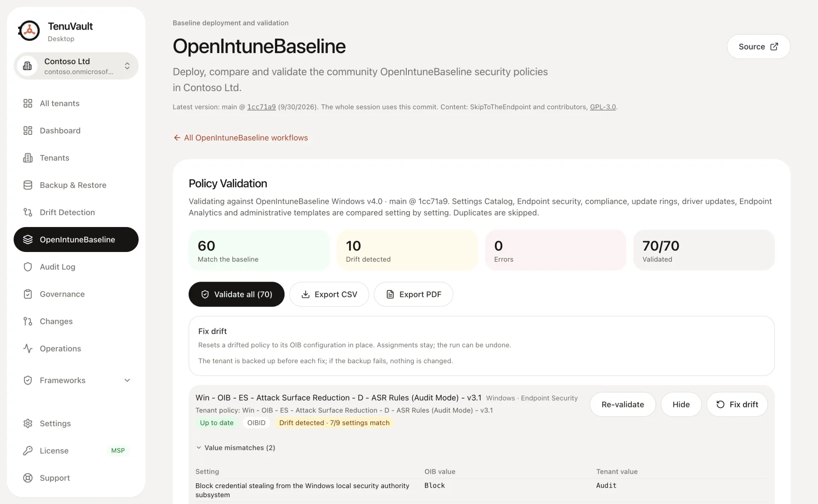Click the download icon on Export CSV
818x504 pixels.
306,294
